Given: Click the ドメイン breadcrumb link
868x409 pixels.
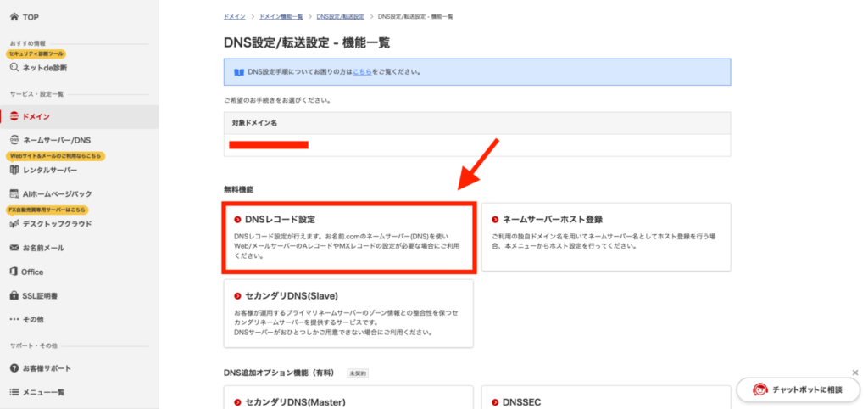Looking at the screenshot, I should click(x=235, y=17).
